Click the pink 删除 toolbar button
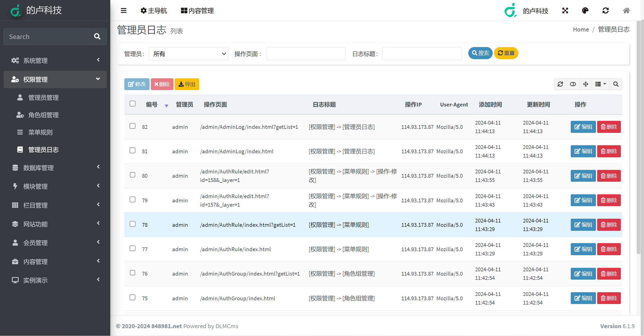Image resolution: width=644 pixels, height=336 pixels. 162,84
